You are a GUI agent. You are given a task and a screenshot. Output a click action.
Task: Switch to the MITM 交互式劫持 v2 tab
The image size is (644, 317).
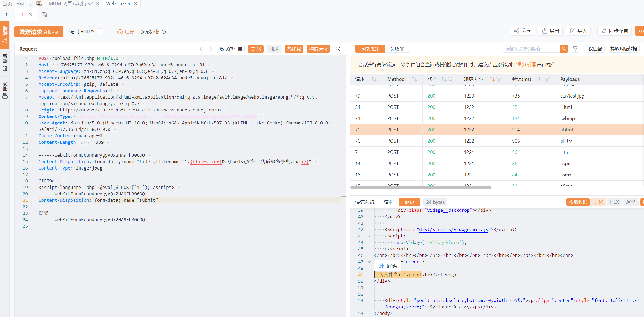coord(71,3)
